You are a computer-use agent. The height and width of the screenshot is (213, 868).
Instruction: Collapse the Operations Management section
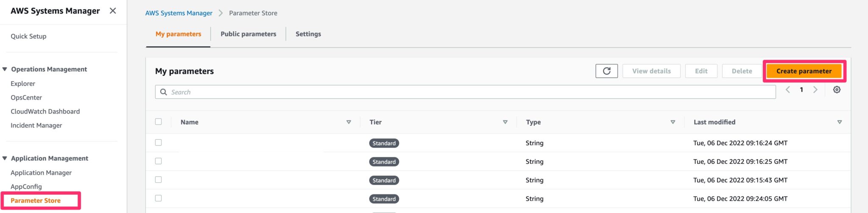coord(5,69)
